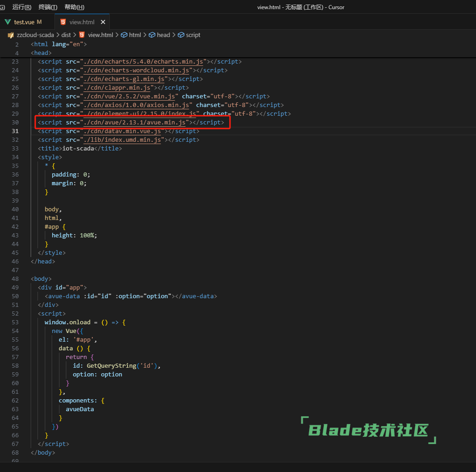Screen dimensions: 476x472
Task: Click the 'height: 100%;' line
Action: 75,236
